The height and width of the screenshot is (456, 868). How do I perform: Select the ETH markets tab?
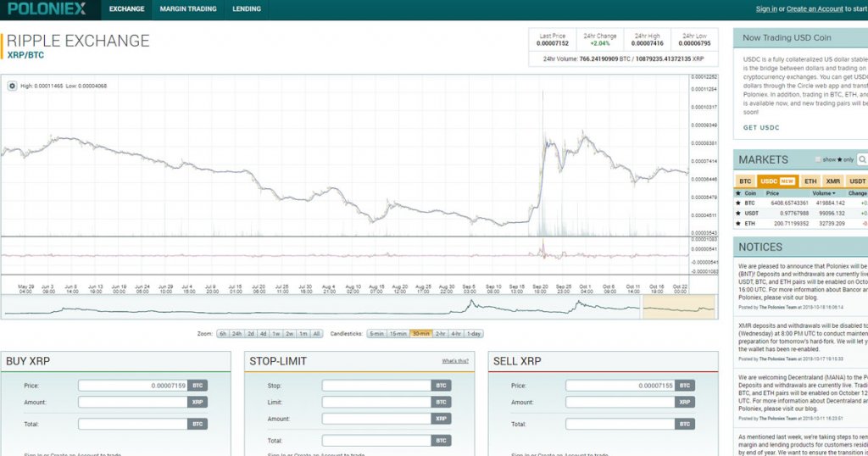tap(810, 181)
